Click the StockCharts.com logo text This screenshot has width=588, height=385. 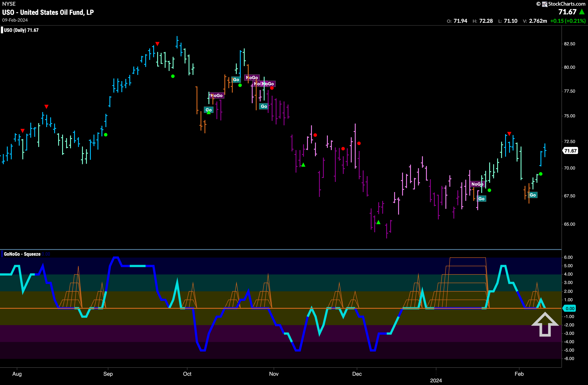point(567,4)
